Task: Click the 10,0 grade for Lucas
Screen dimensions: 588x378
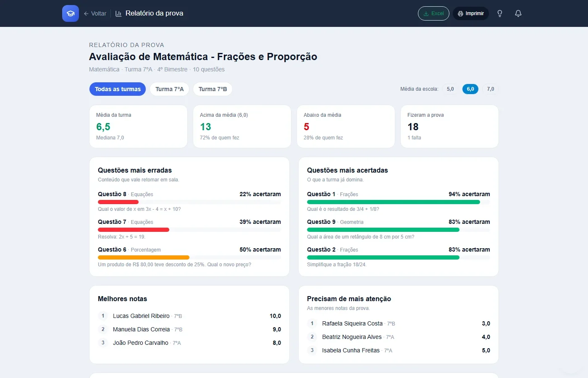Action: click(275, 316)
